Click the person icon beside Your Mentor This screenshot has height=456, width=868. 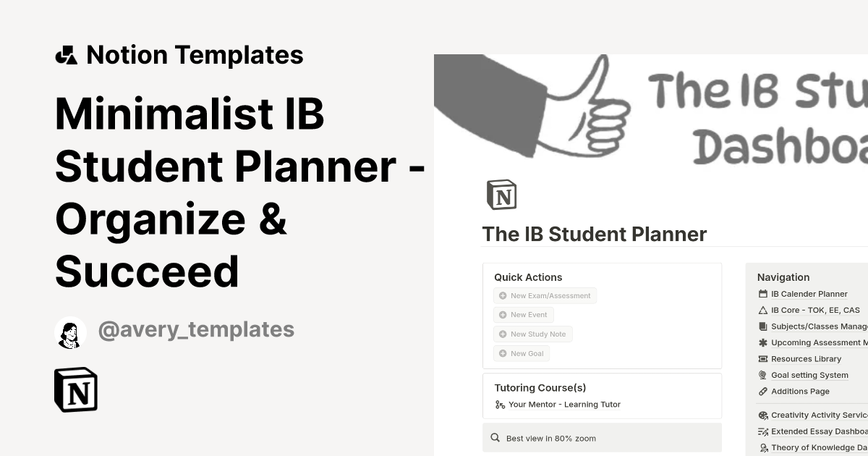(500, 405)
